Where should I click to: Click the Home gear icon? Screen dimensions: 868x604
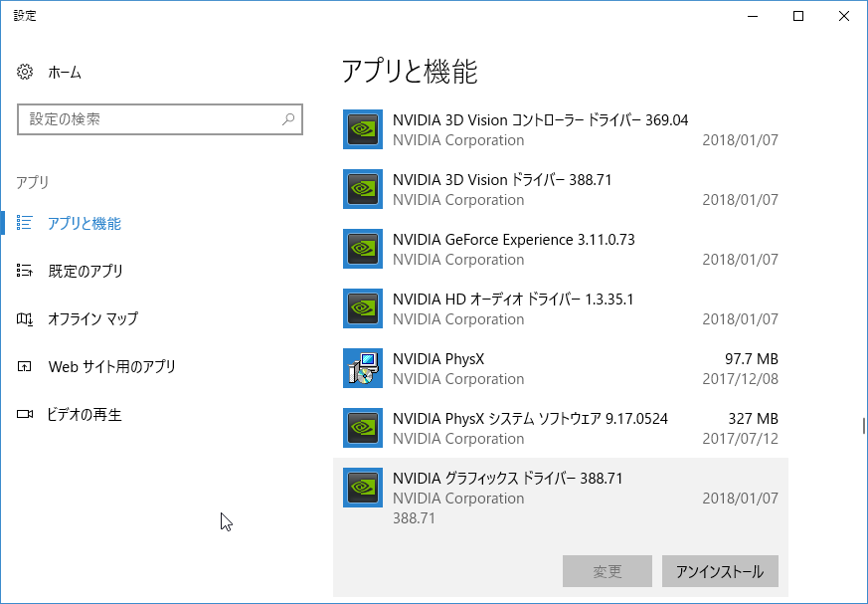tap(24, 72)
